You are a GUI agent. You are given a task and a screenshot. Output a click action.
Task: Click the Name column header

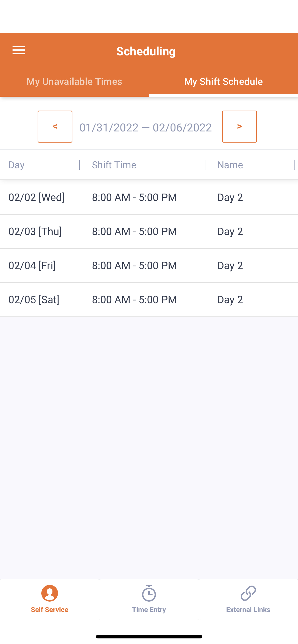click(x=230, y=165)
